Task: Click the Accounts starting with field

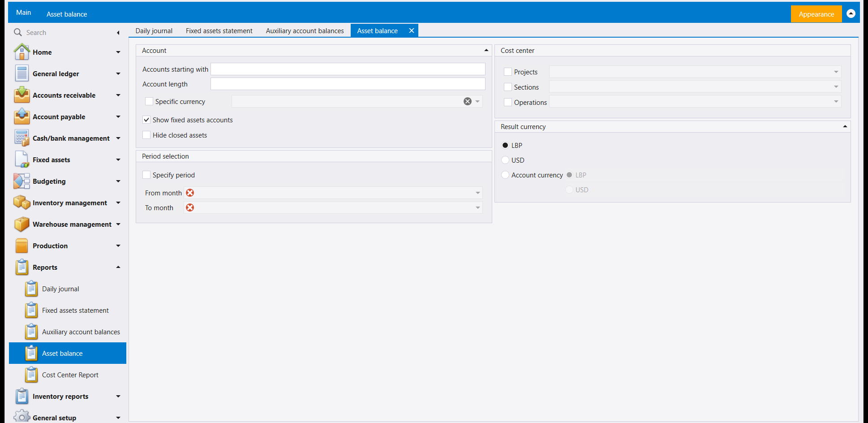Action: (x=348, y=69)
